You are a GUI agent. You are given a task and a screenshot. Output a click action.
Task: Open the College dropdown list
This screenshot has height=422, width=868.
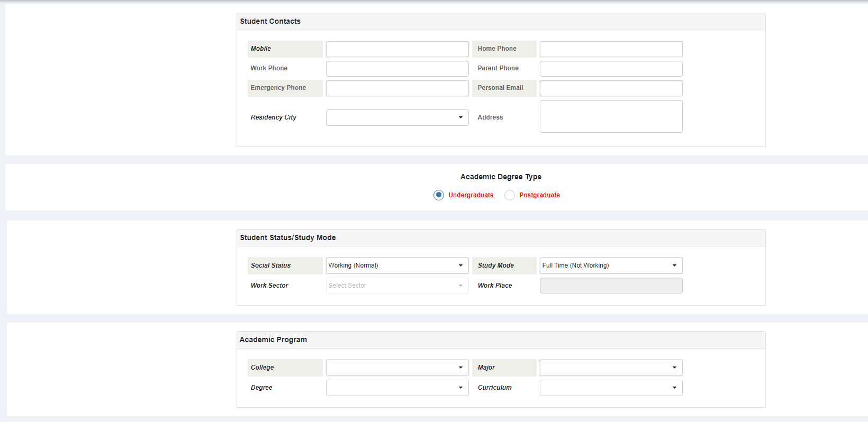click(397, 368)
